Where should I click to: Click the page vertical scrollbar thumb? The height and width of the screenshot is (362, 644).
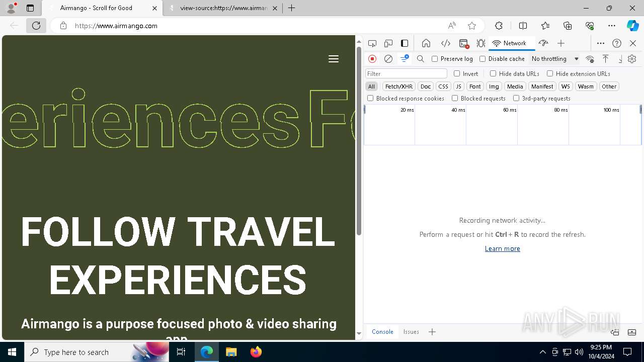click(x=359, y=141)
